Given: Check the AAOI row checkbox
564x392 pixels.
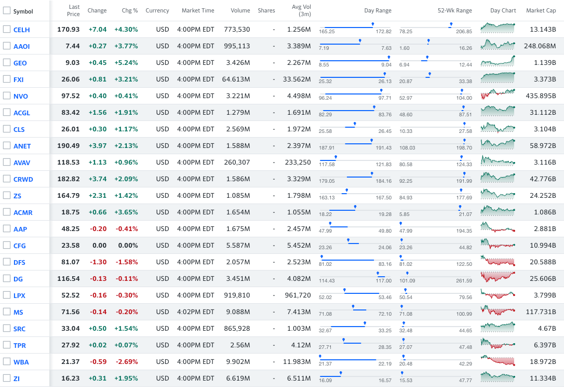Looking at the screenshot, I should pos(6,46).
